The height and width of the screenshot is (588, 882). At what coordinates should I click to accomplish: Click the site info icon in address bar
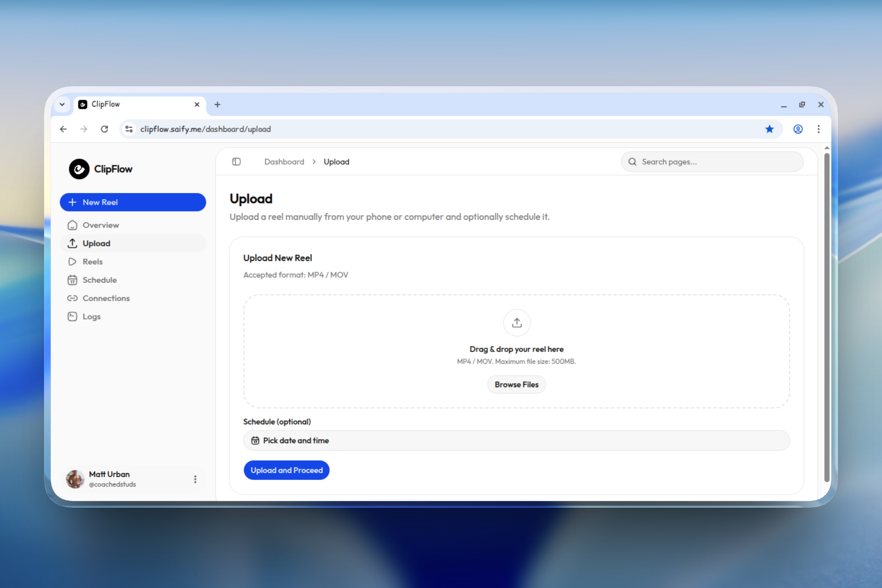pos(129,129)
